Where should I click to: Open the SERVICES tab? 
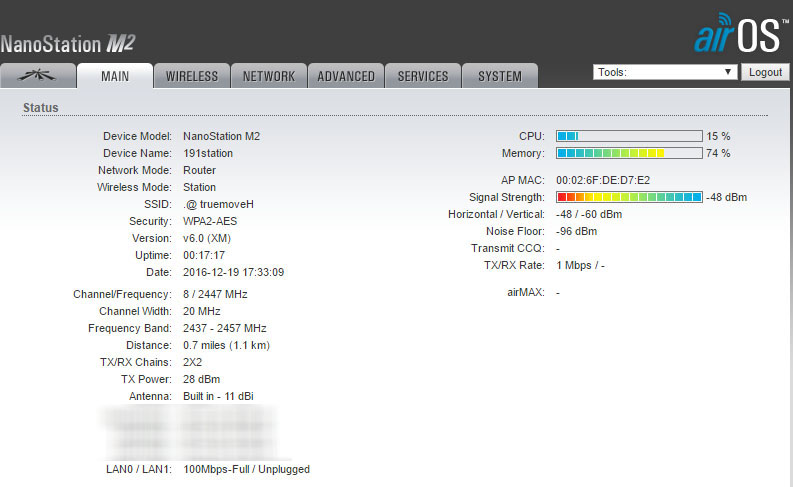click(x=423, y=76)
